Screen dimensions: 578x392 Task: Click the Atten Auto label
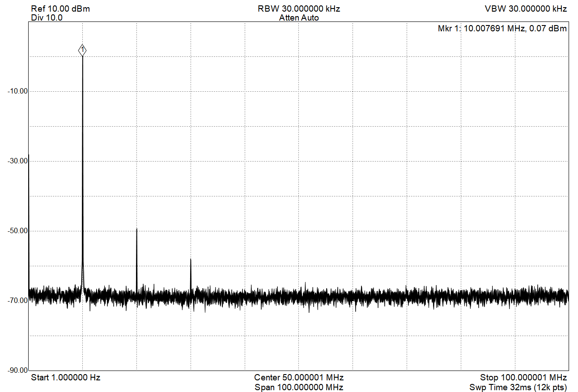pyautogui.click(x=299, y=18)
